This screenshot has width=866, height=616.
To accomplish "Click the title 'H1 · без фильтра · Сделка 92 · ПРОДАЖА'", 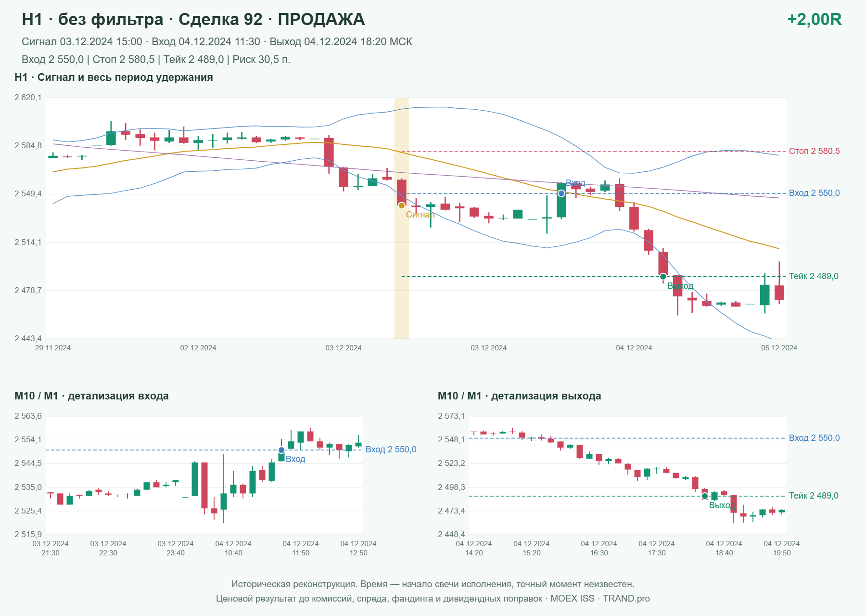I will pos(193,19).
